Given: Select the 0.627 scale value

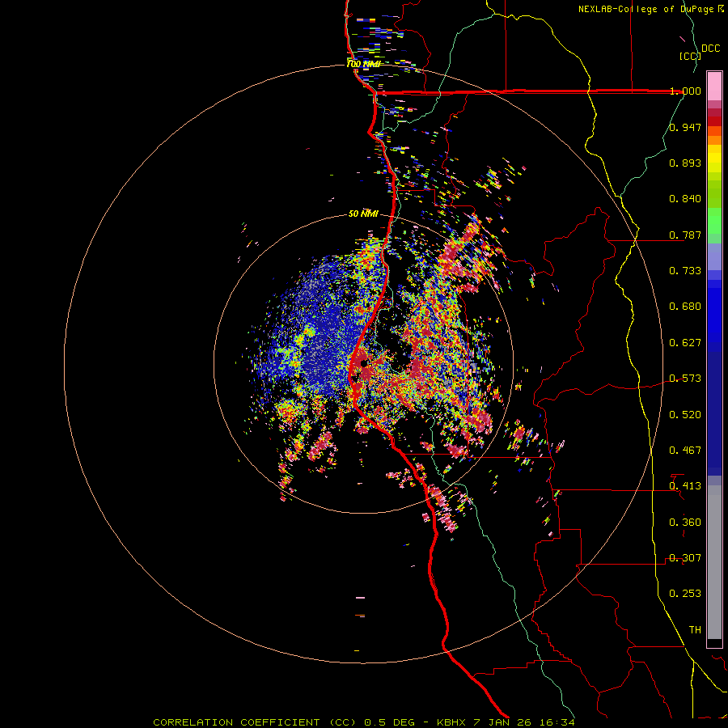Looking at the screenshot, I should click(685, 343).
